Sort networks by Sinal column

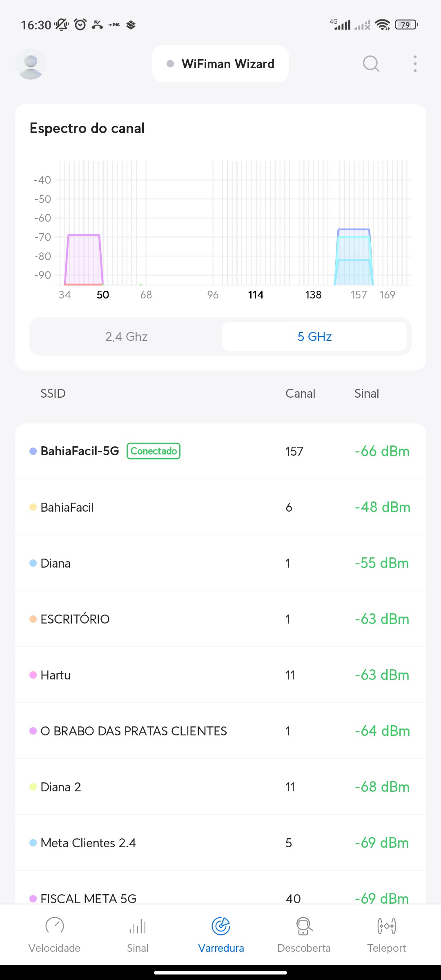(x=366, y=393)
